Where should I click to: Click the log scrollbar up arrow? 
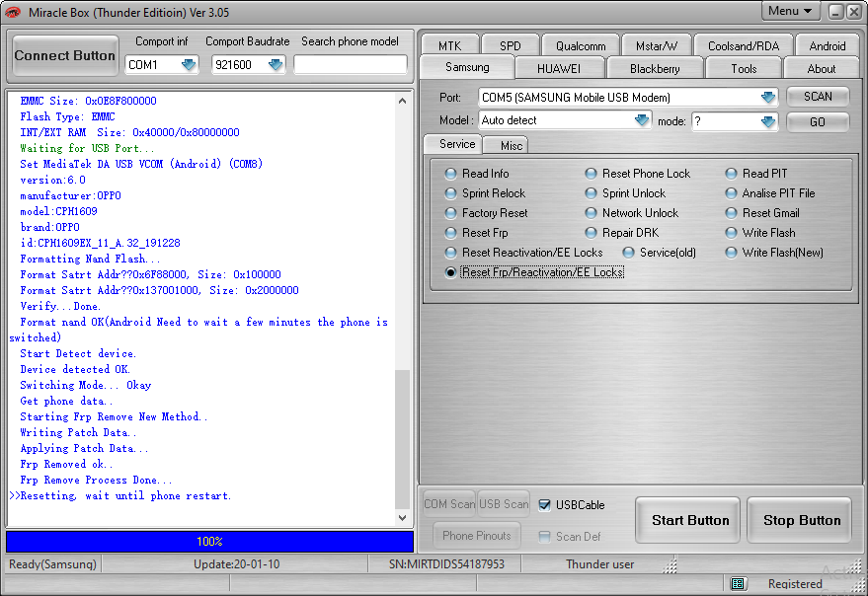(x=403, y=101)
